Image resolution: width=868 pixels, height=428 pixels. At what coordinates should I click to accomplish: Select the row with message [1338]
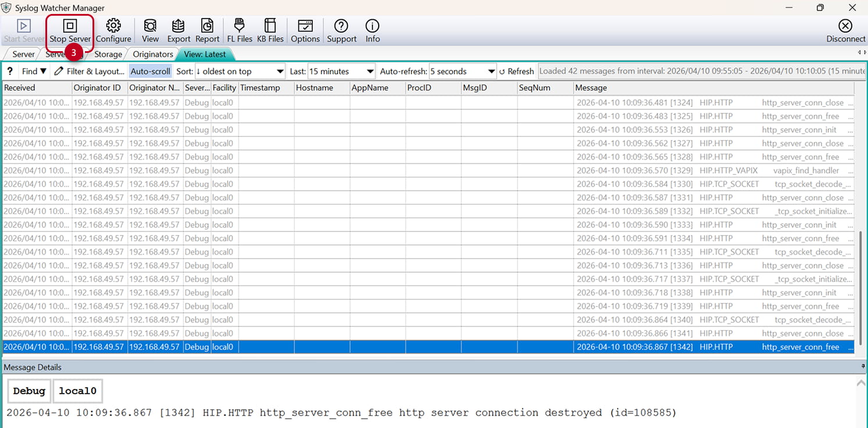click(x=428, y=293)
